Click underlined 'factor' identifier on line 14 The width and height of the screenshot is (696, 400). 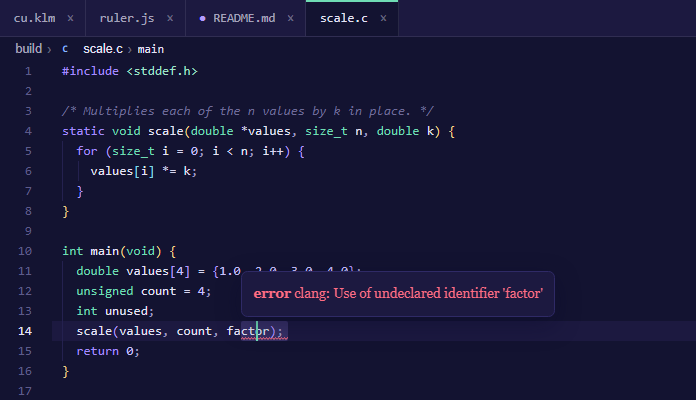pos(248,331)
